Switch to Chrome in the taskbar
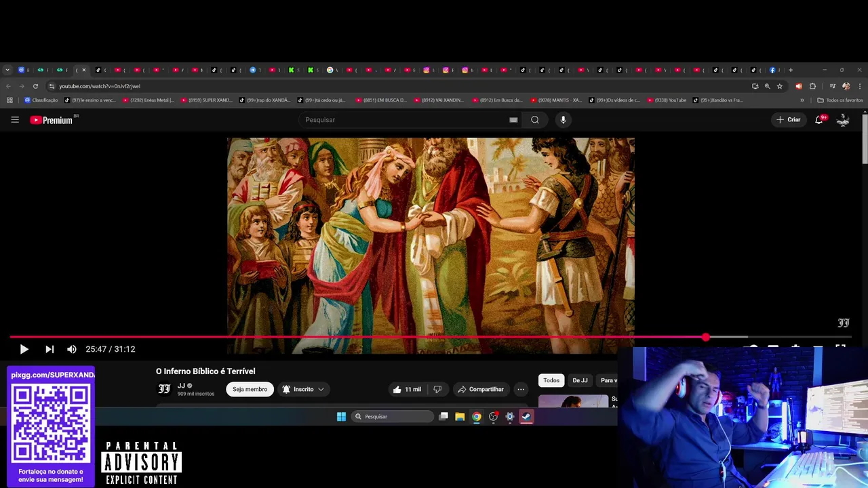The width and height of the screenshot is (868, 488). tap(477, 417)
